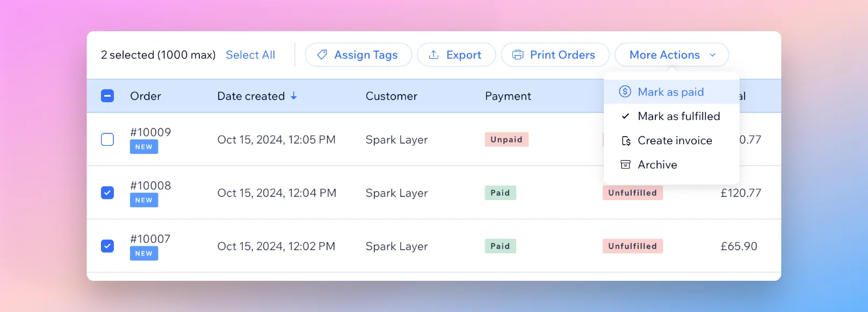
Task: Open order number #10008
Action: point(150,186)
